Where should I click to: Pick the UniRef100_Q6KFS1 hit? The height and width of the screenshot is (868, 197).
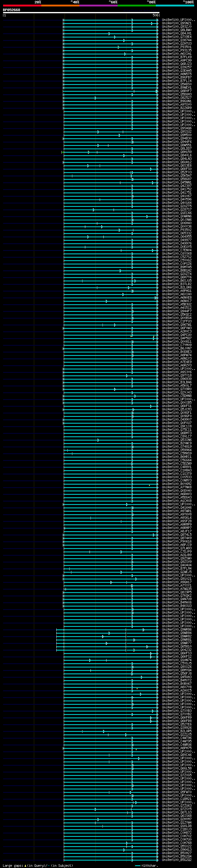pyautogui.click(x=177, y=406)
